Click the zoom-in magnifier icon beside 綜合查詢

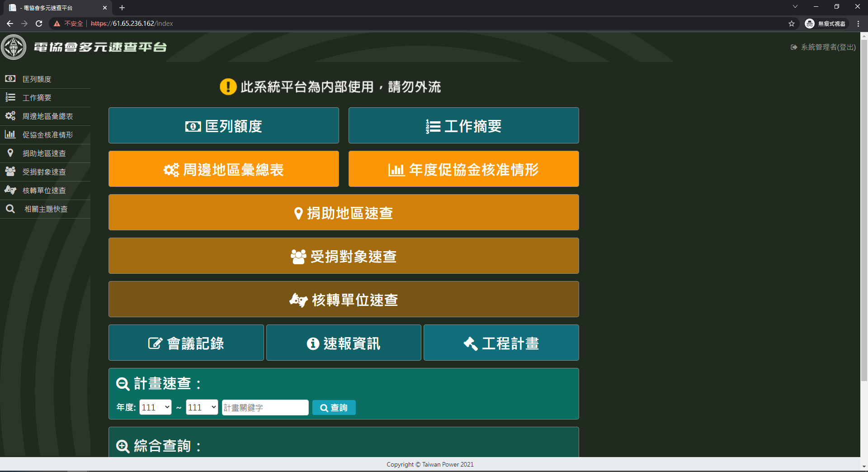tap(123, 446)
